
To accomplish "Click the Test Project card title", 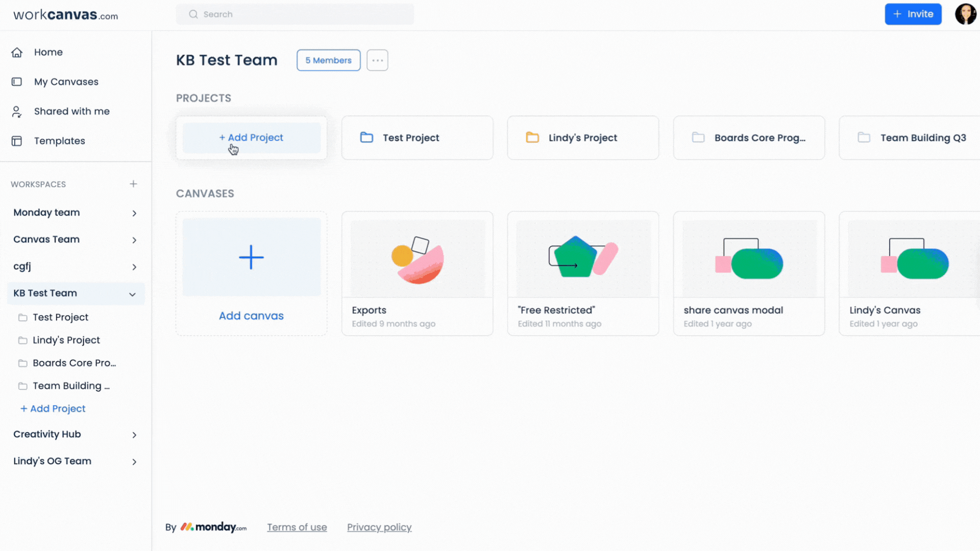I will point(411,138).
